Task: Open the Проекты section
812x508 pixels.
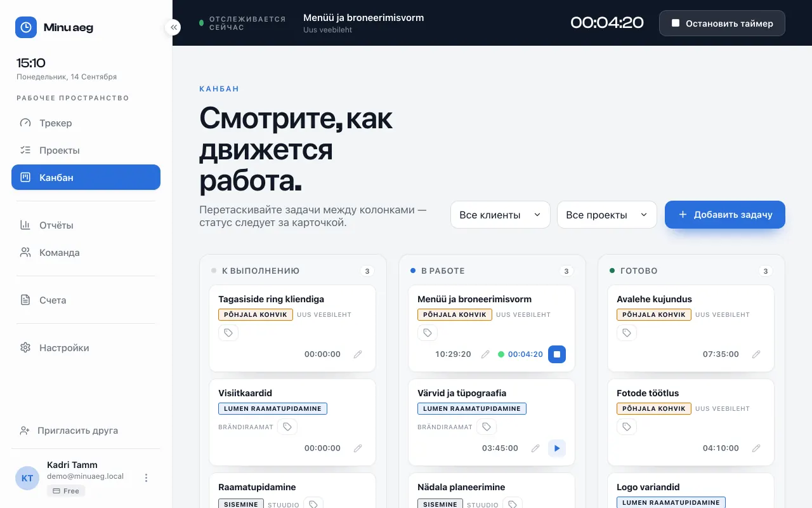Action: pyautogui.click(x=86, y=150)
